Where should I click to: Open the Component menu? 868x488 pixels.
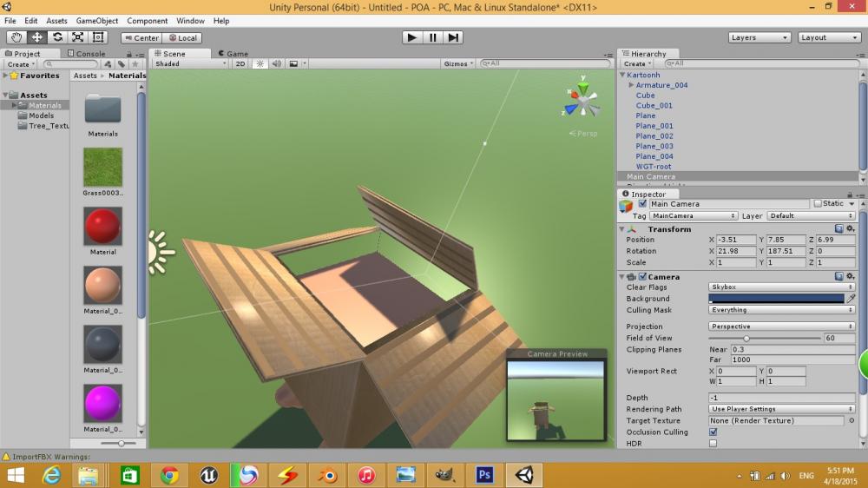[x=148, y=21]
